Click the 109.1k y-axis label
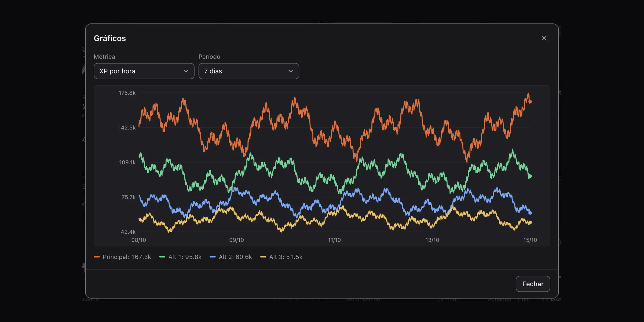The height and width of the screenshot is (322, 644). [x=127, y=162]
